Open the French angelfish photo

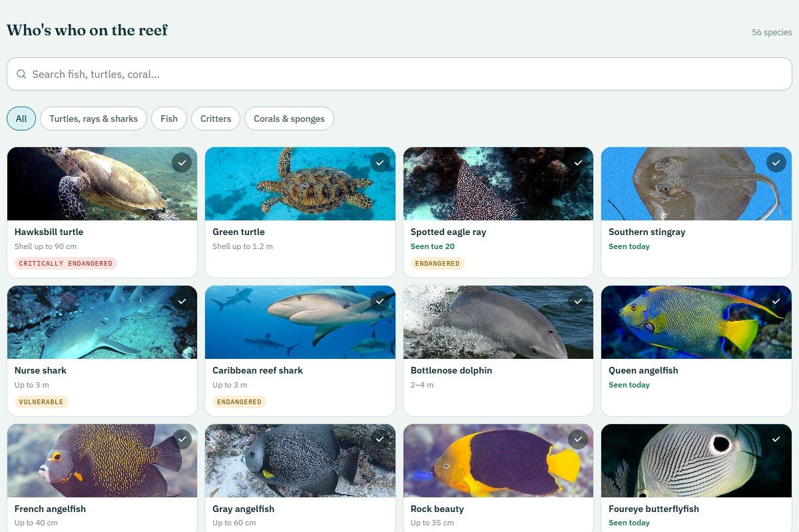(x=102, y=461)
